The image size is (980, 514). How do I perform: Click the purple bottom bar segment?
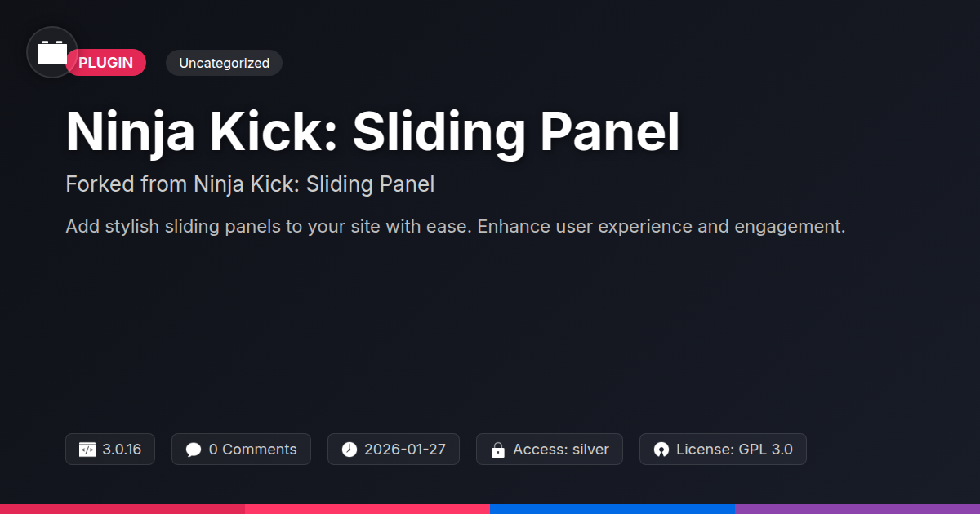[857, 508]
